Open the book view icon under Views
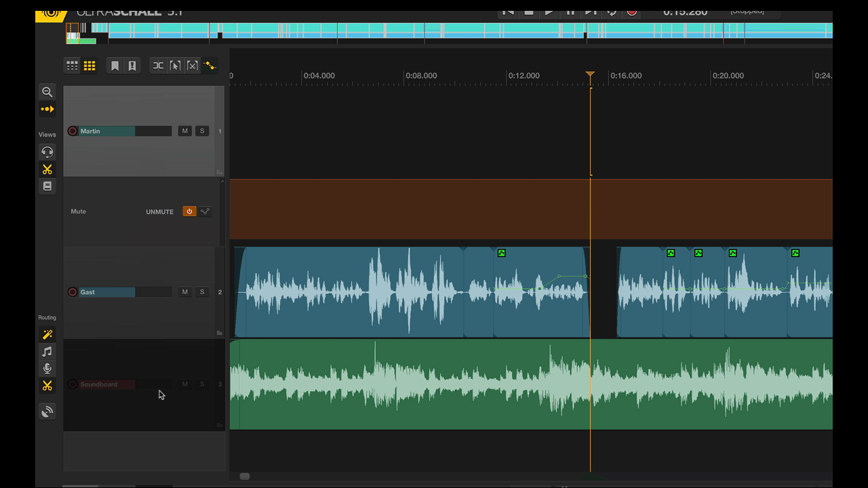The image size is (868, 488). (47, 186)
